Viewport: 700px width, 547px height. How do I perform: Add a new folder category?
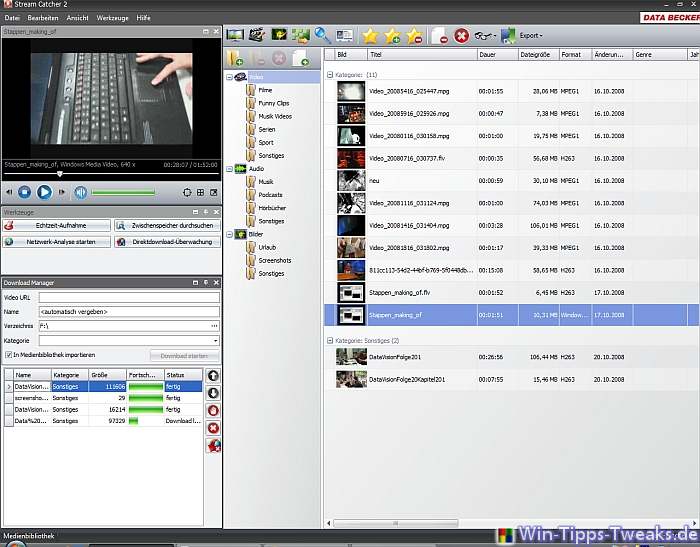pos(235,58)
